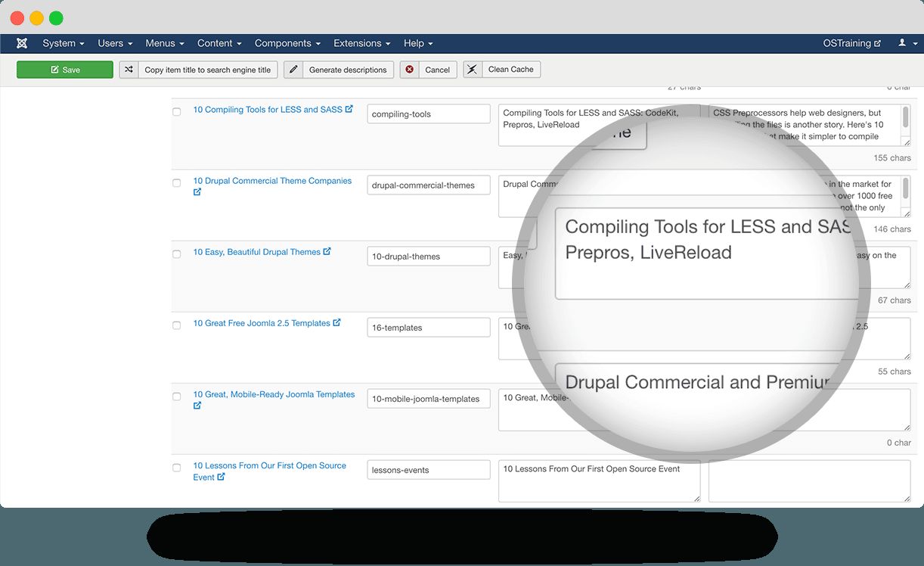Click the 16-templates alias field
Image resolution: width=924 pixels, height=566 pixels.
[429, 328]
